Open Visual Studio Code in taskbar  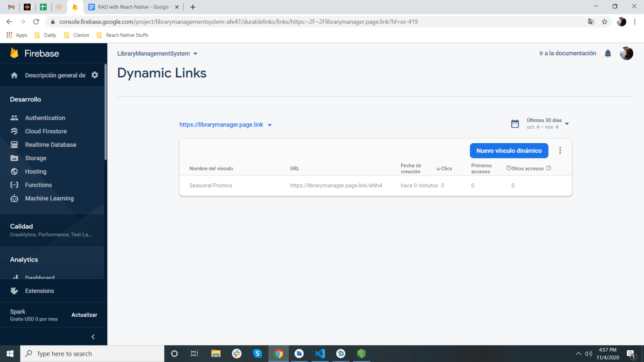[320, 353]
